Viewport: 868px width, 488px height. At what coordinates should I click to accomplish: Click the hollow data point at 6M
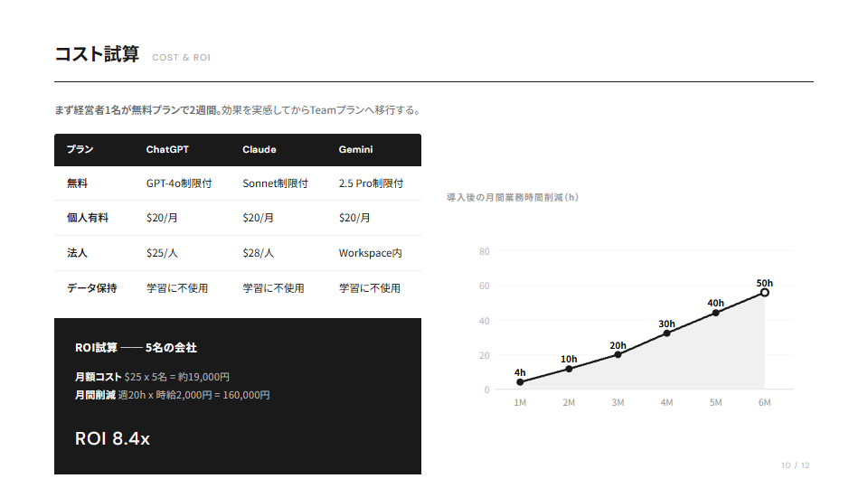coord(765,293)
